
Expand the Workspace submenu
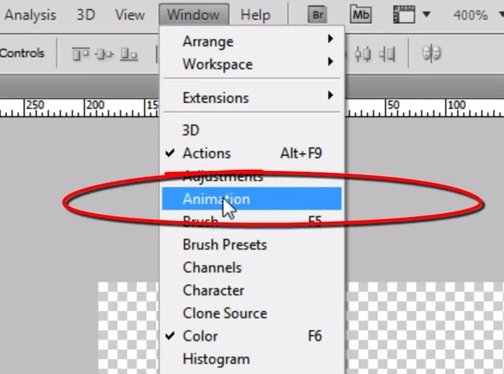tap(252, 64)
